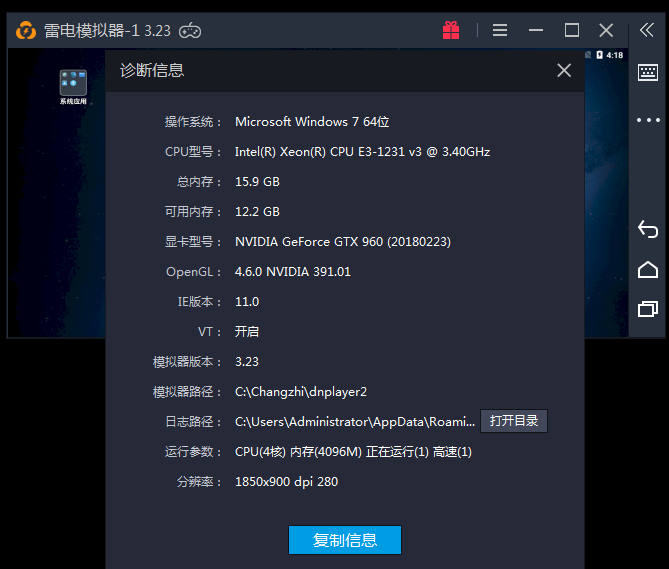Open the hamburger menu in title bar

pos(500,30)
